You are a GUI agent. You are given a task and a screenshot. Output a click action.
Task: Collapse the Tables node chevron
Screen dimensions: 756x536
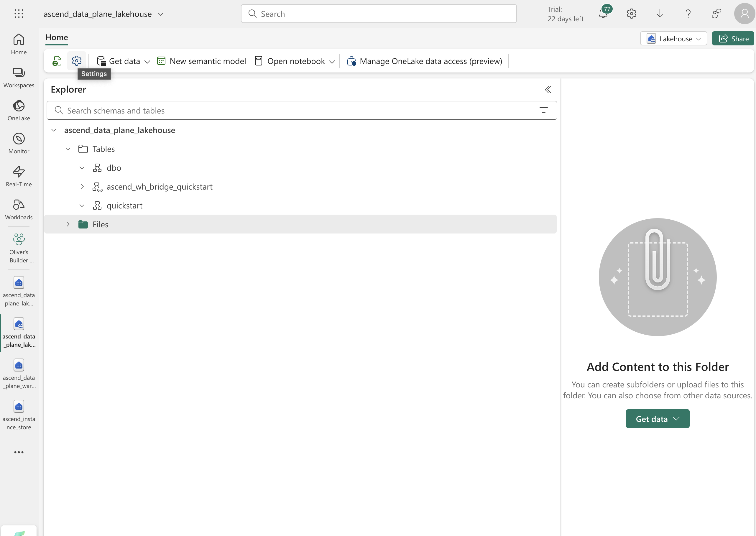[68, 149]
